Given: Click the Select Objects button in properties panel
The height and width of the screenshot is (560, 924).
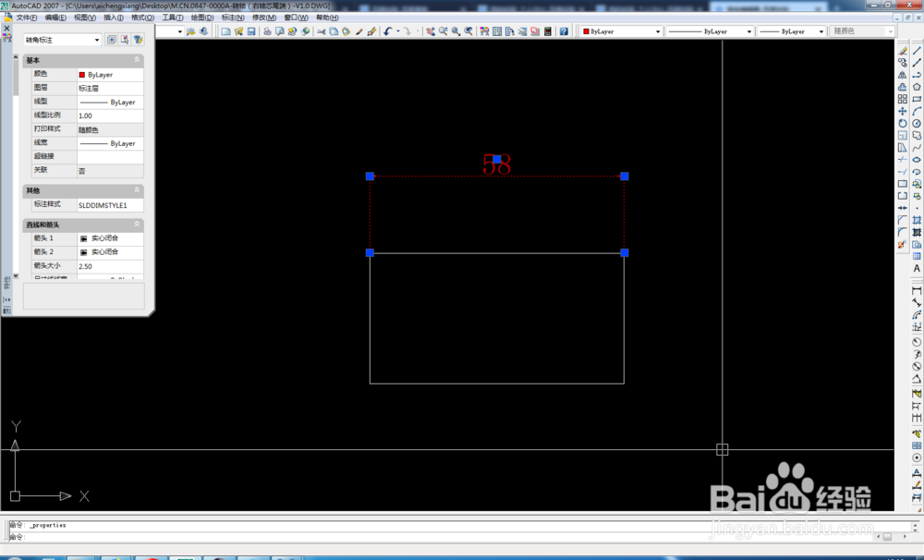Looking at the screenshot, I should coord(125,40).
